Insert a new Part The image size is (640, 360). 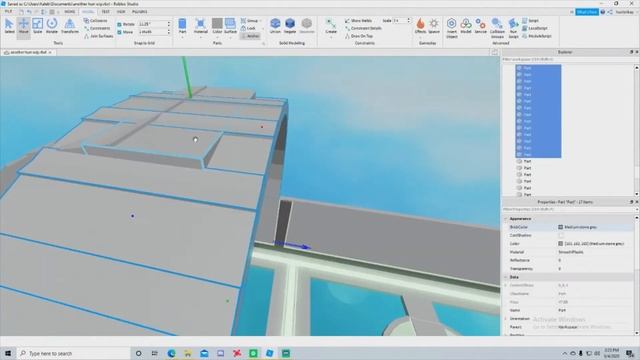(x=182, y=25)
